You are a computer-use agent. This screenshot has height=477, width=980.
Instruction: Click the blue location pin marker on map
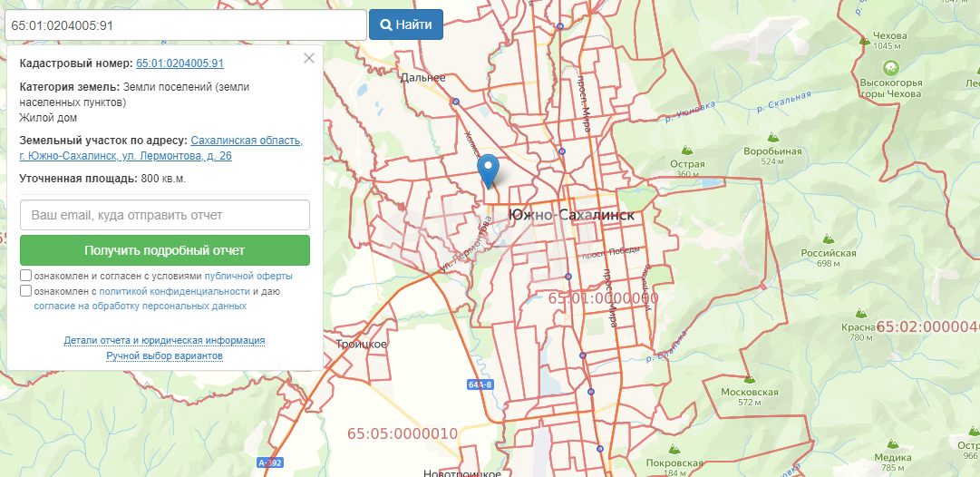click(489, 170)
